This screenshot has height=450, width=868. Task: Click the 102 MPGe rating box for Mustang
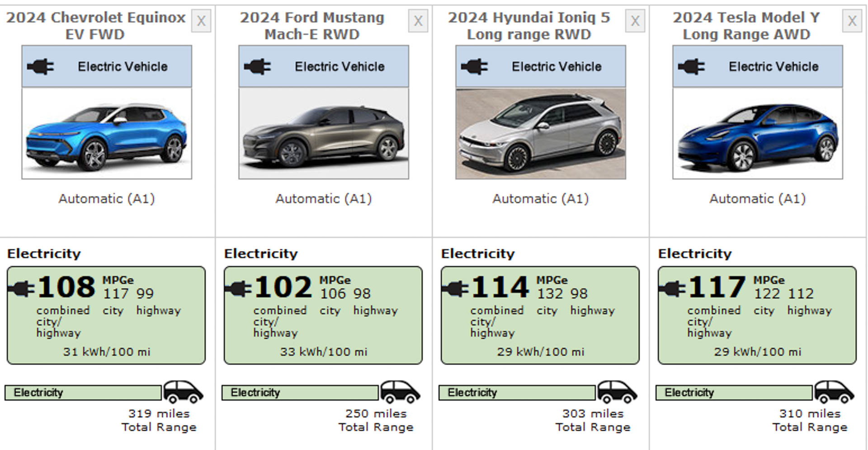[x=323, y=315]
